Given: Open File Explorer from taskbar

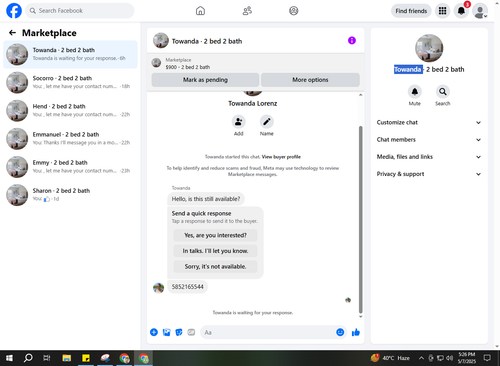Looking at the screenshot, I should [x=67, y=358].
